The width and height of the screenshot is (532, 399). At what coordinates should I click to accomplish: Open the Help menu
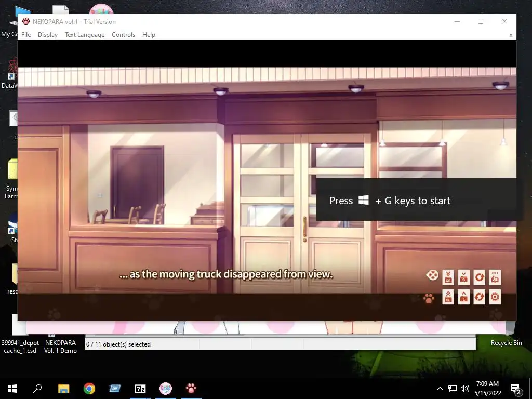(149, 35)
